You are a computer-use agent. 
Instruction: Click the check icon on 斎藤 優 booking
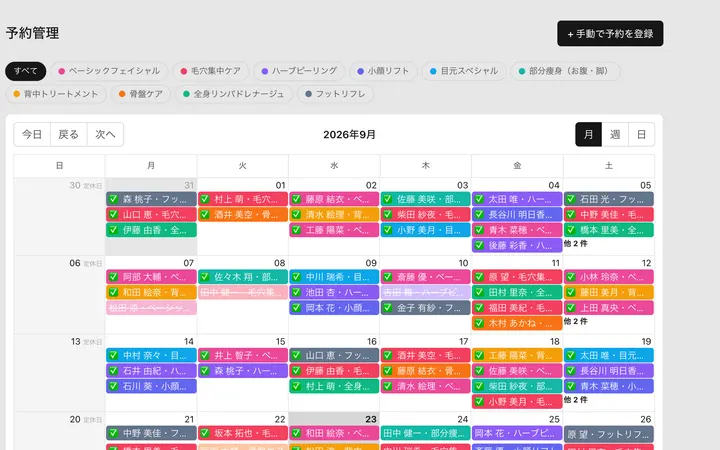388,277
